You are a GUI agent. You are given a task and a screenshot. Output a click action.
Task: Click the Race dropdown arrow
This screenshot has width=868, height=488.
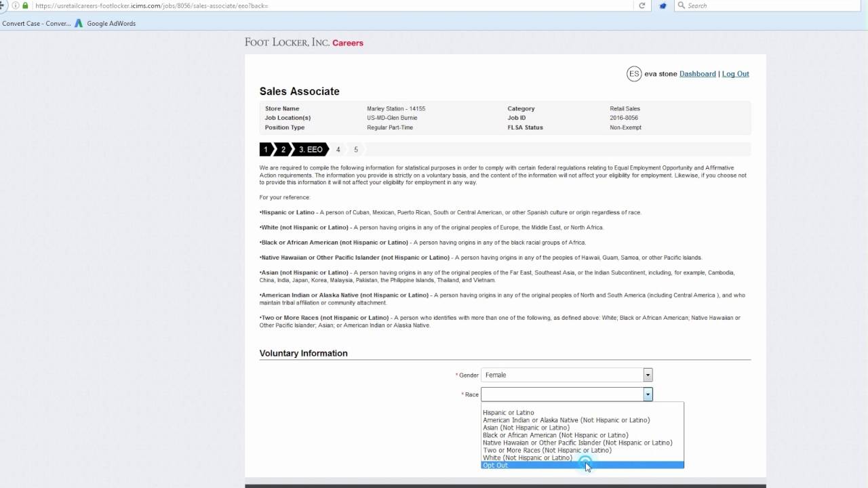pos(648,394)
